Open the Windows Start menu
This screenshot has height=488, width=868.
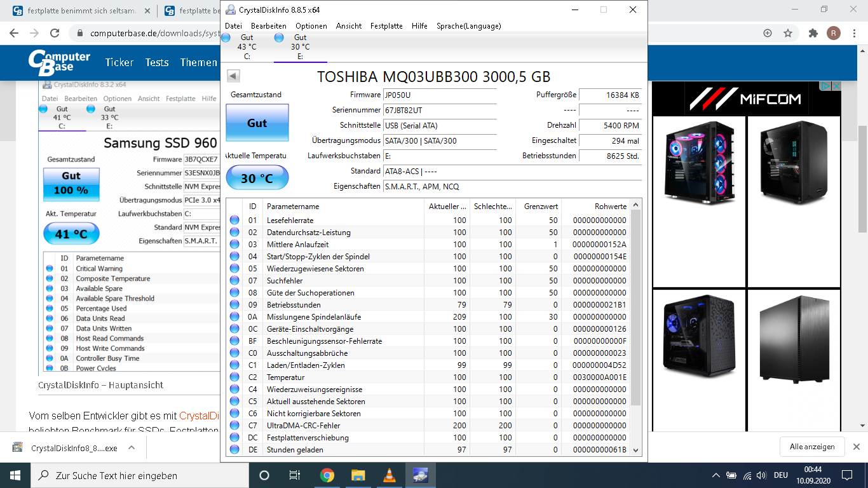pos(15,475)
